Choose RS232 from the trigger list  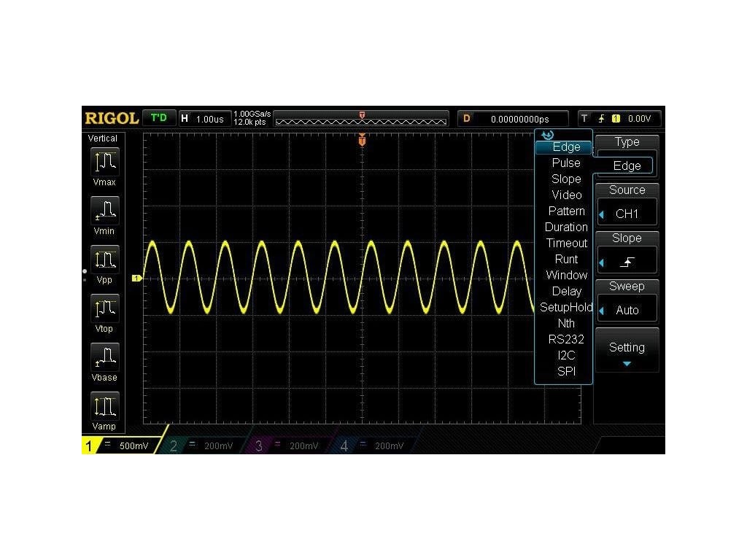(x=566, y=339)
